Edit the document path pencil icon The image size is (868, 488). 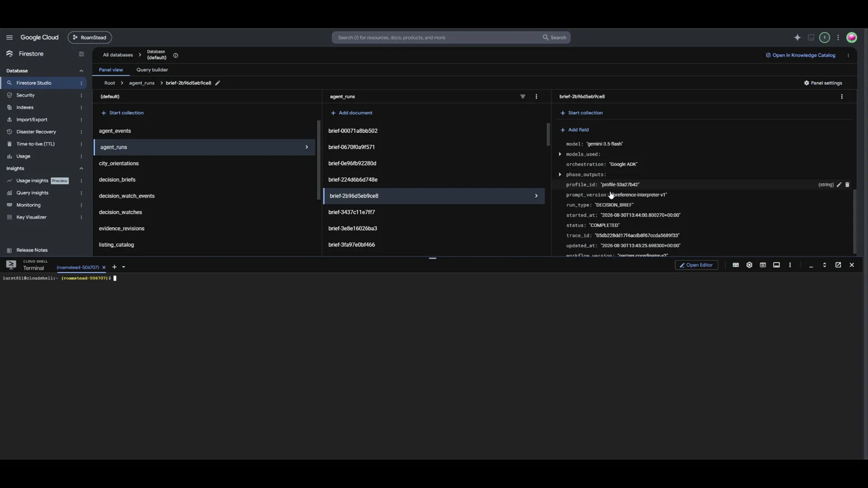218,83
